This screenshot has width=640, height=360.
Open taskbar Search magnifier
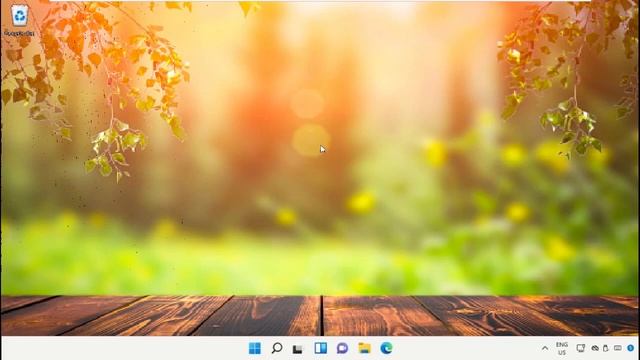tap(277, 348)
